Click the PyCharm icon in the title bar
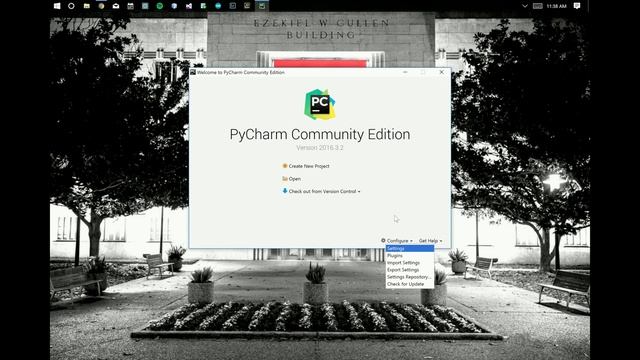 coord(193,72)
